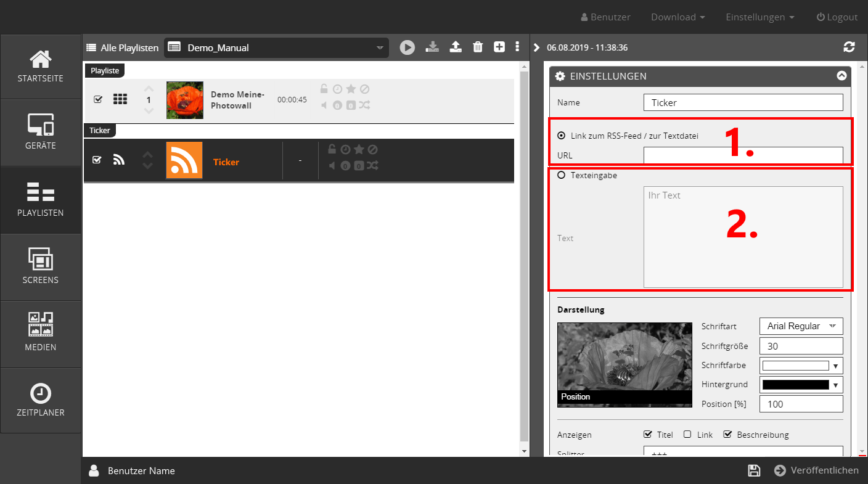Viewport: 868px width, 484px height.
Task: Click the refresh icon beside the timestamp
Action: coord(849,47)
